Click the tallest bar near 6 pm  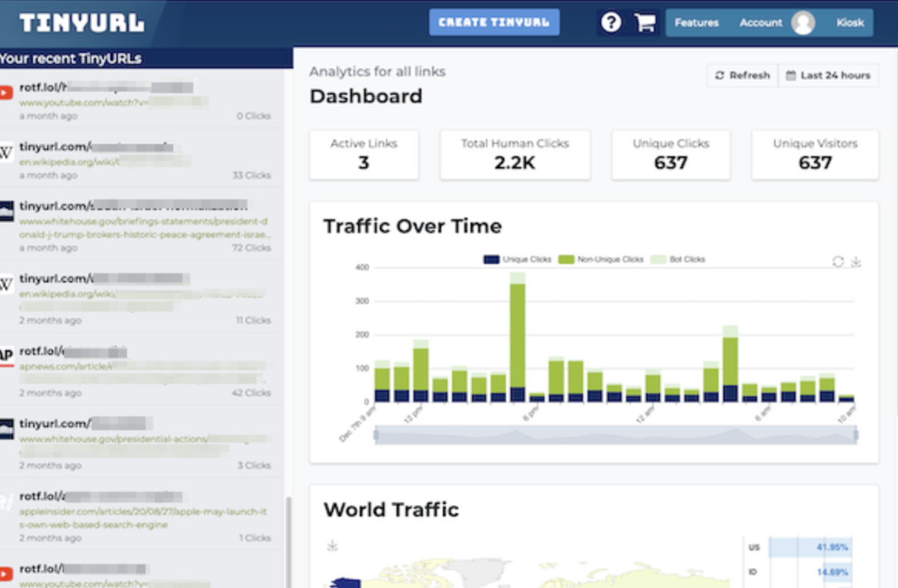tap(518, 337)
